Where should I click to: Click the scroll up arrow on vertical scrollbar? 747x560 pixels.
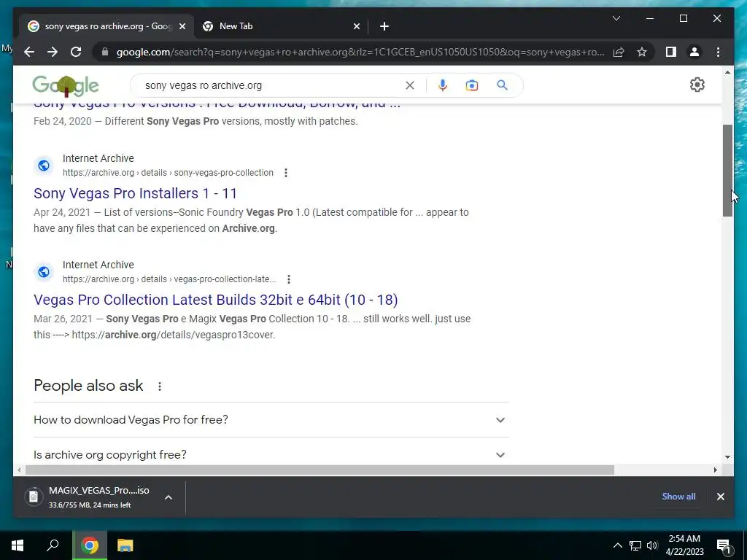727,72
